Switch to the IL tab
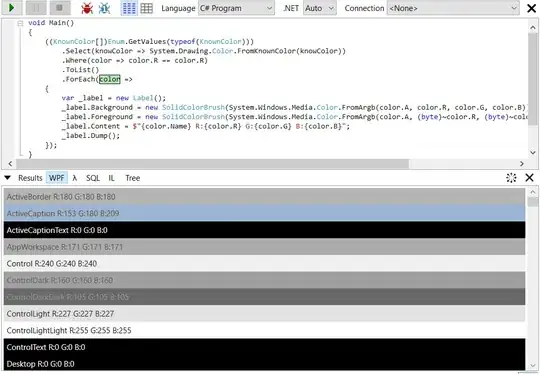Viewport: 540px width, 374px height. coord(111,178)
